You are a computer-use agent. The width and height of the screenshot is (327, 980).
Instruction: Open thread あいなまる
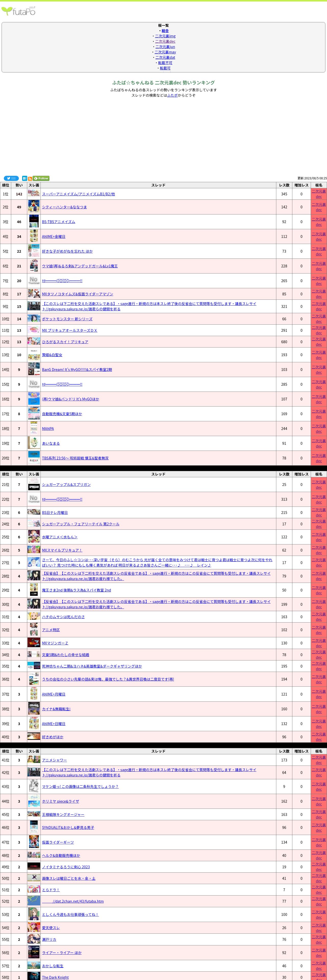click(x=51, y=444)
